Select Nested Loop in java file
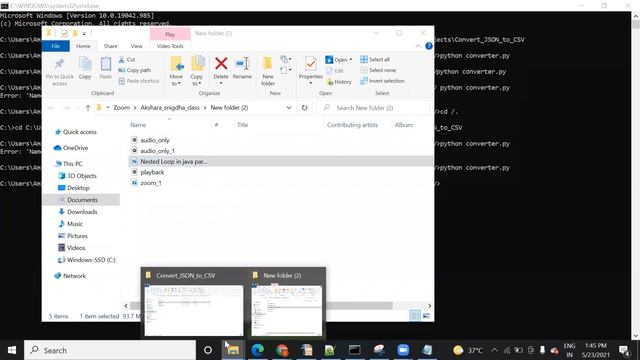This screenshot has height=360, width=640. pos(173,162)
